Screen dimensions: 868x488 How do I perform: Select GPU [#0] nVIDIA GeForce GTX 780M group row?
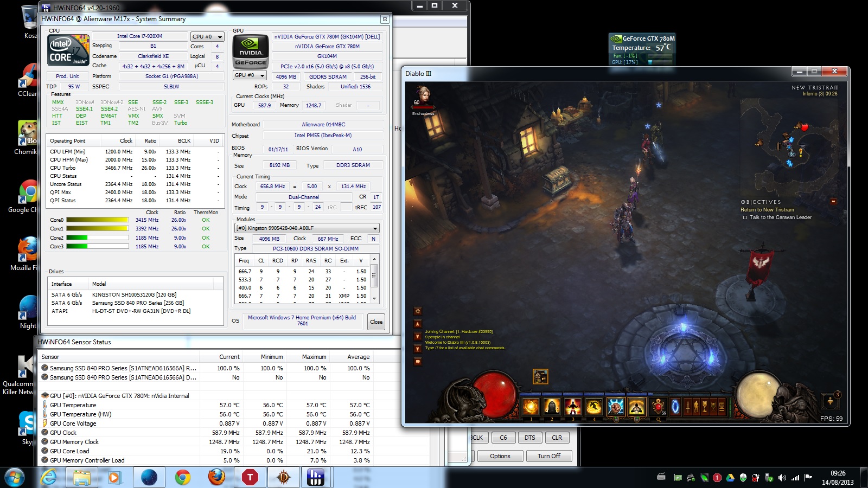206,396
